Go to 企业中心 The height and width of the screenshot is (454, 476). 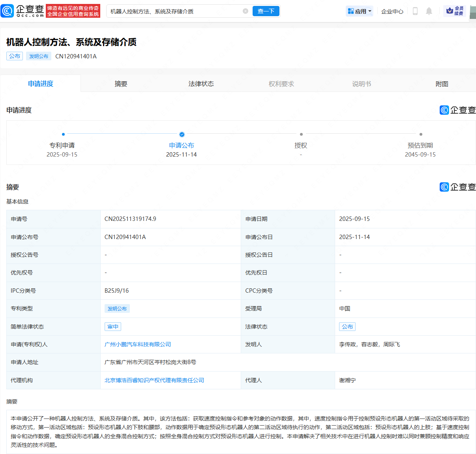(392, 11)
